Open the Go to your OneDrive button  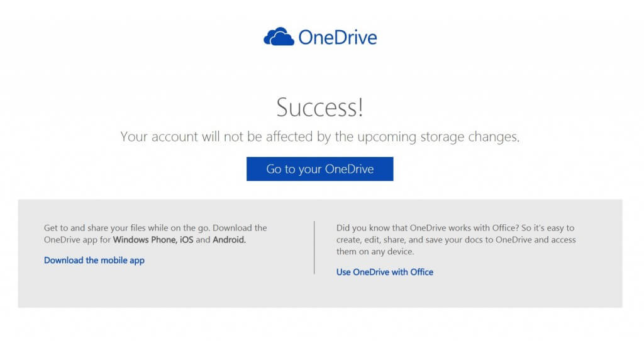pos(319,169)
